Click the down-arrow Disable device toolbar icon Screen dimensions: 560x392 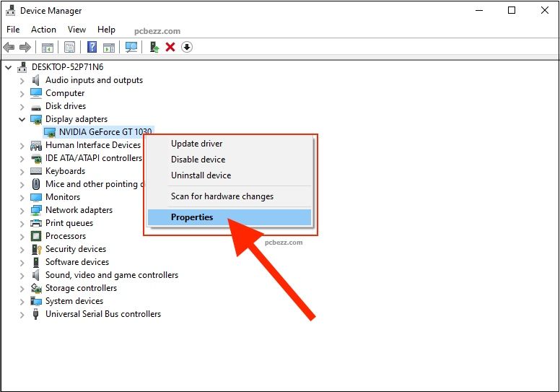tap(187, 47)
